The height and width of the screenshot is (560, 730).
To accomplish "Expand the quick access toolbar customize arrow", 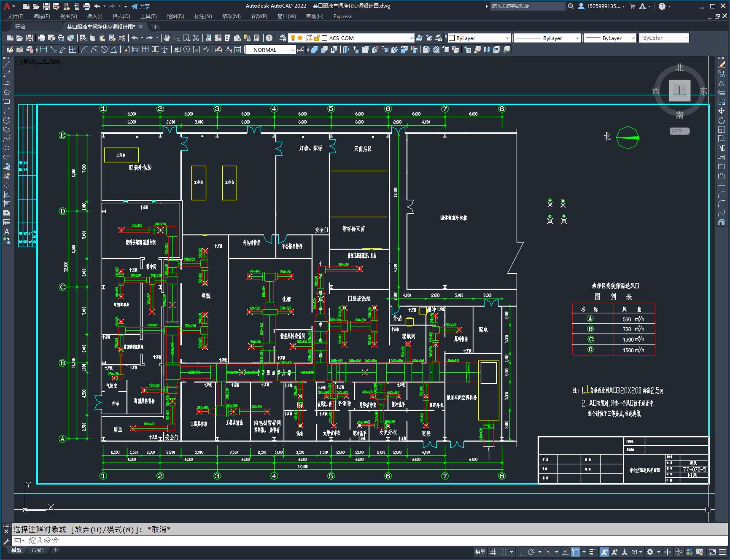I will coord(126,6).
